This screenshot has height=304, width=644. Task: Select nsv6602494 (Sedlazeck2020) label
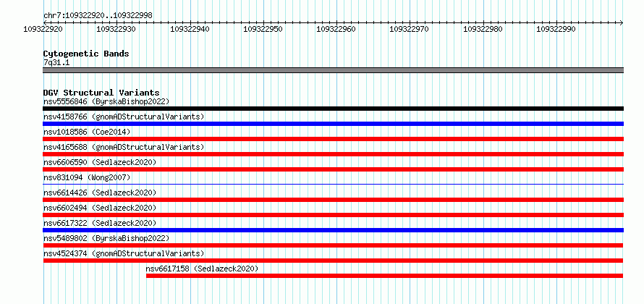(100, 208)
